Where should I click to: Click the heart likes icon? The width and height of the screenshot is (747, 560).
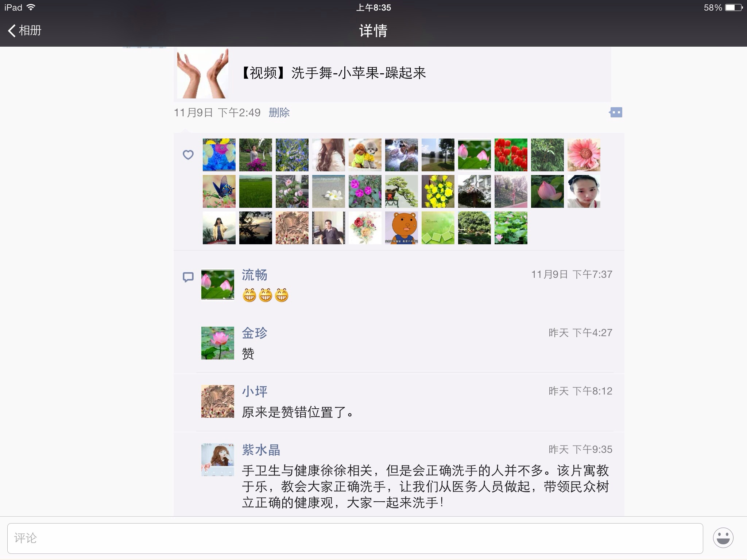pyautogui.click(x=188, y=155)
